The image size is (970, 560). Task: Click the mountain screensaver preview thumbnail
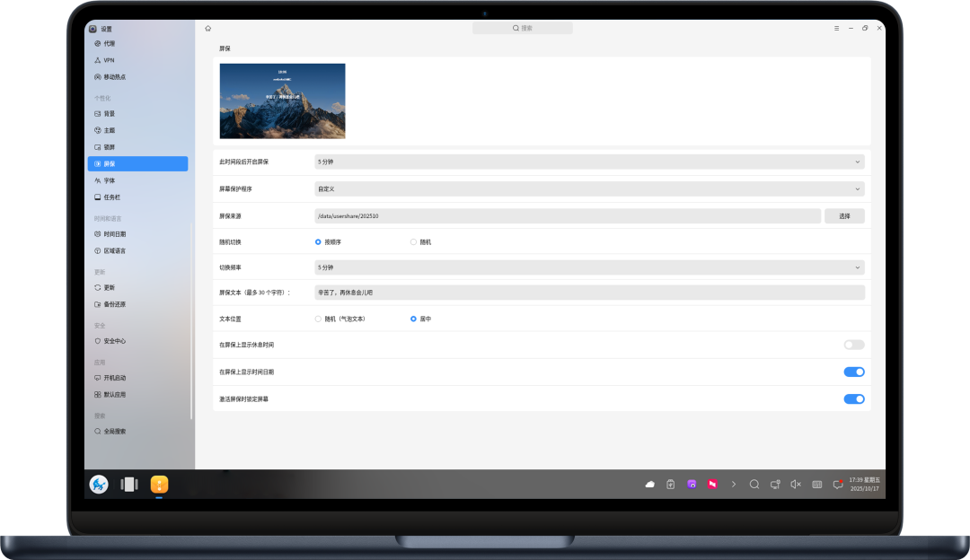(x=282, y=101)
